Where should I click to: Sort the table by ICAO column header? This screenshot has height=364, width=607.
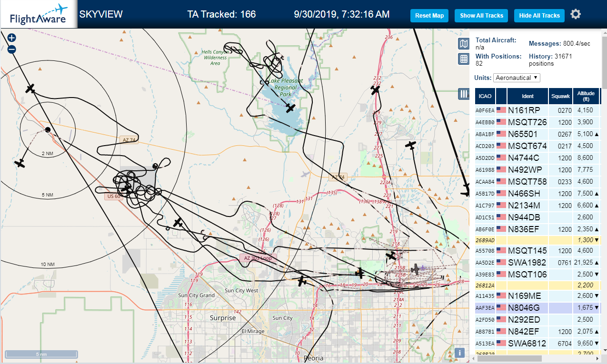(x=485, y=96)
